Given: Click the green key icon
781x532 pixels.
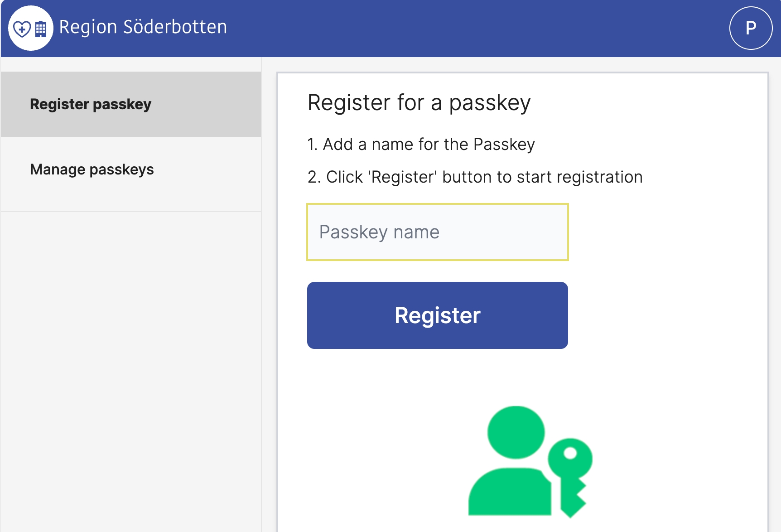Looking at the screenshot, I should tap(570, 471).
